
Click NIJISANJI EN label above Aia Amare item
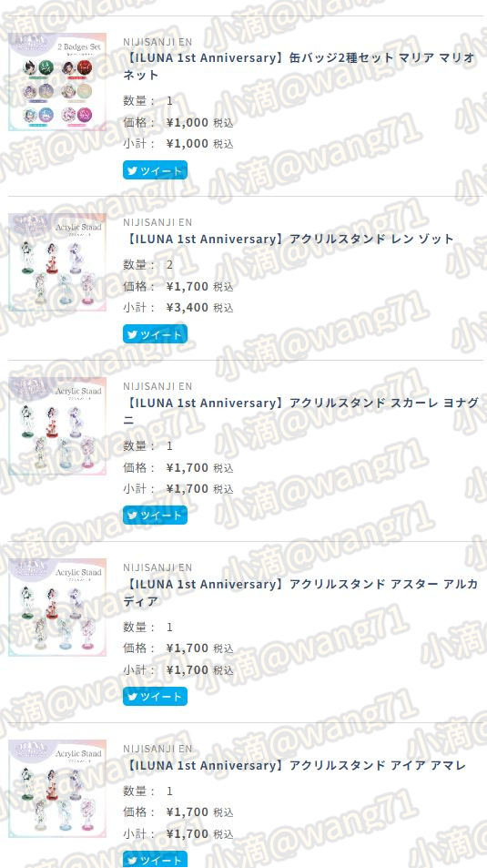(157, 749)
